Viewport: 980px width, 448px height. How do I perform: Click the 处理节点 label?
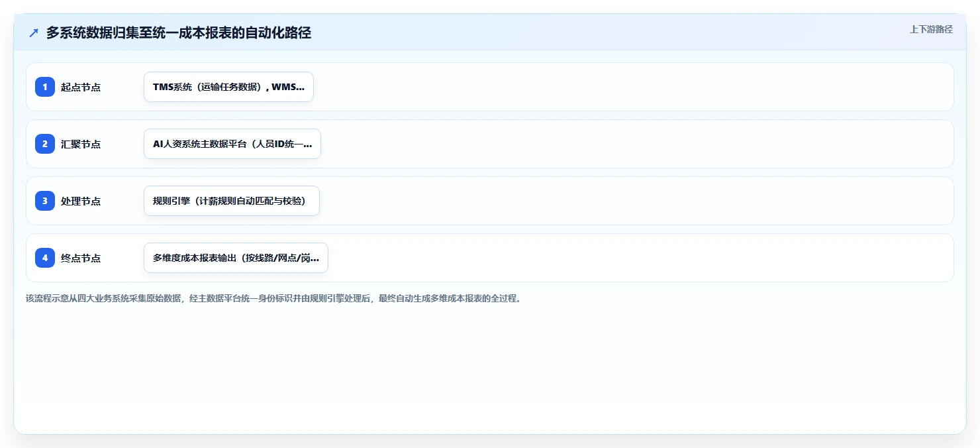click(81, 201)
